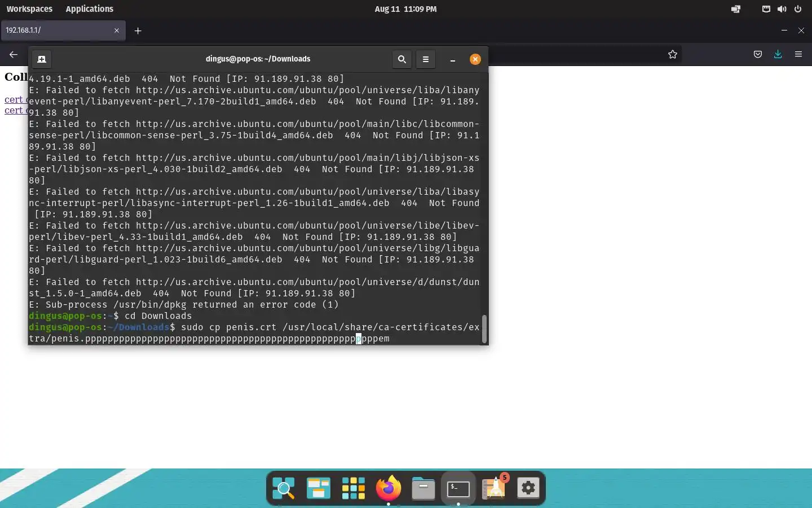Click the new terminal tab icon
Screen dimensions: 812x508
click(x=41, y=59)
